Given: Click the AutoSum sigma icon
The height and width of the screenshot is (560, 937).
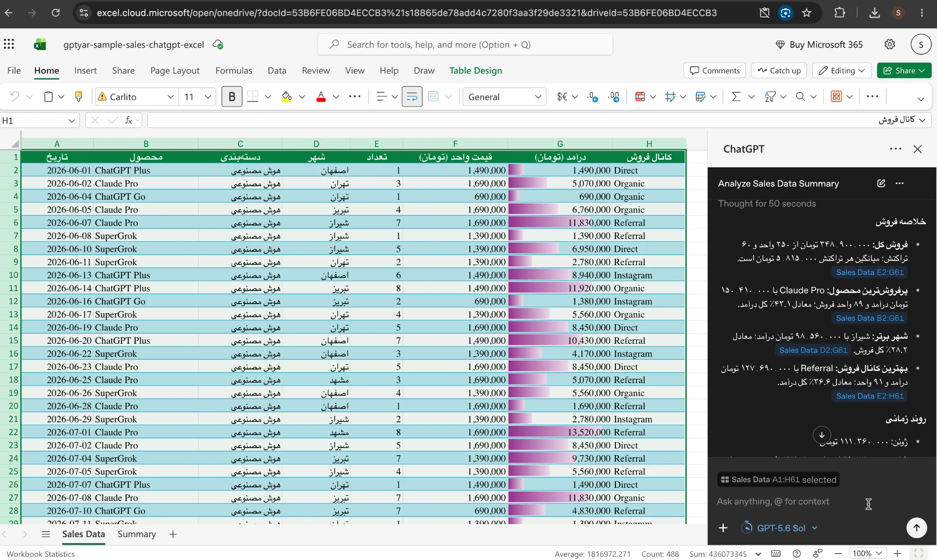Looking at the screenshot, I should coord(736,96).
